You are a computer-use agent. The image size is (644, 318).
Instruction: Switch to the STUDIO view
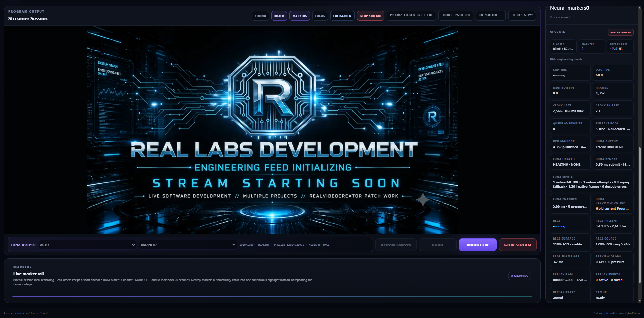click(260, 16)
